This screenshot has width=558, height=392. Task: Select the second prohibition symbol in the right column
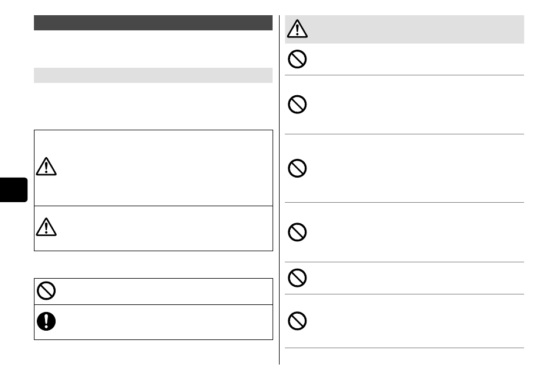(297, 104)
